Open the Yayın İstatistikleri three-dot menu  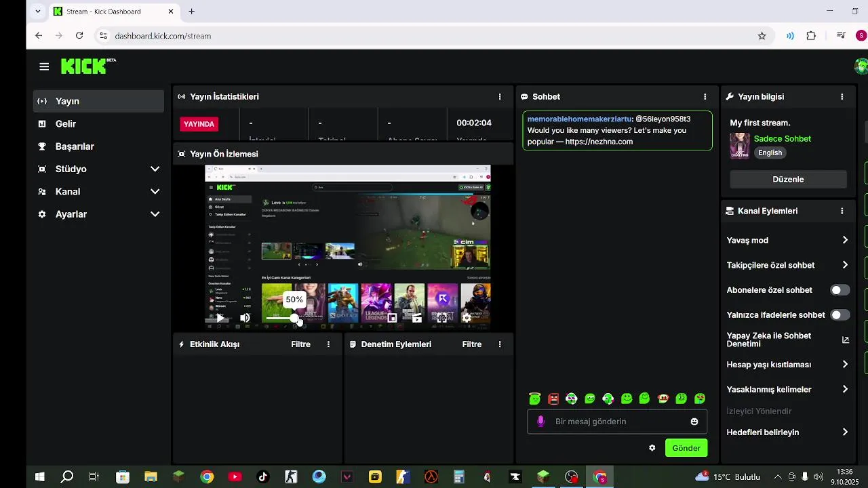pyautogui.click(x=500, y=97)
